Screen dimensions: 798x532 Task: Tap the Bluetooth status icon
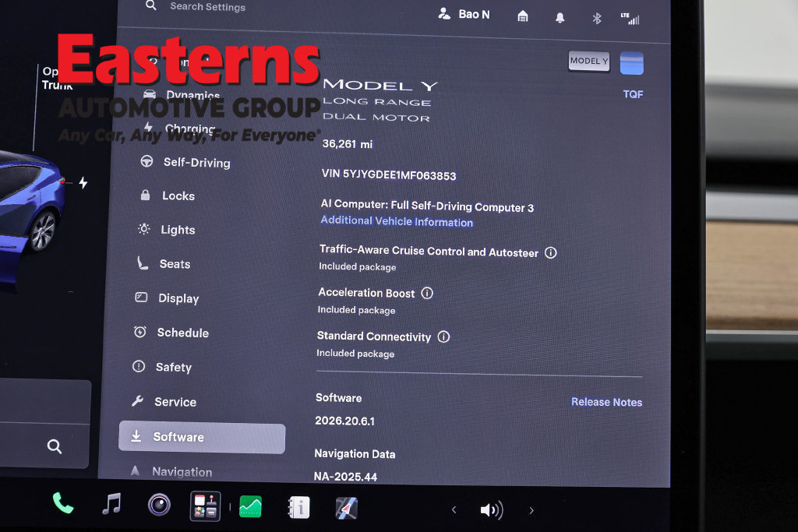[597, 19]
